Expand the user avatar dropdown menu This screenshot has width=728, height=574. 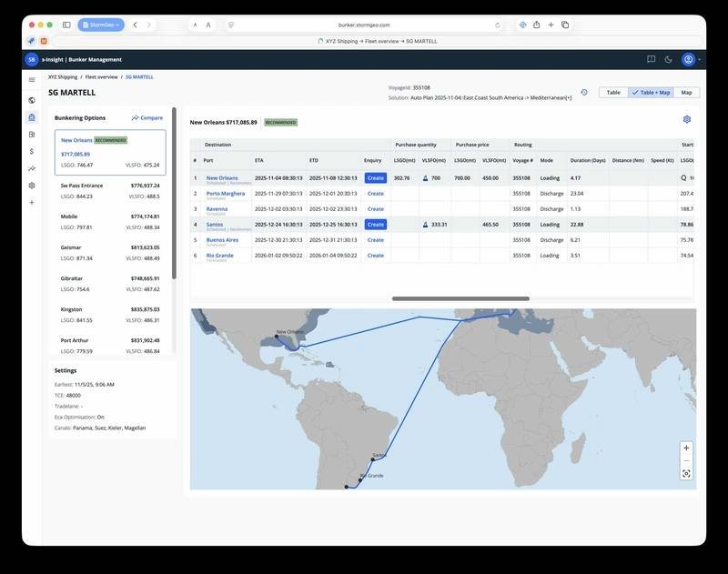tap(688, 58)
